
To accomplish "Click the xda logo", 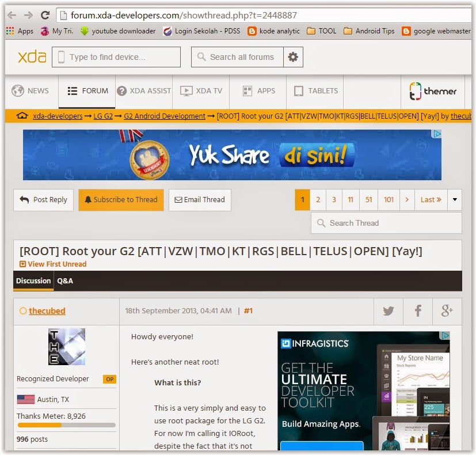I will click(32, 57).
